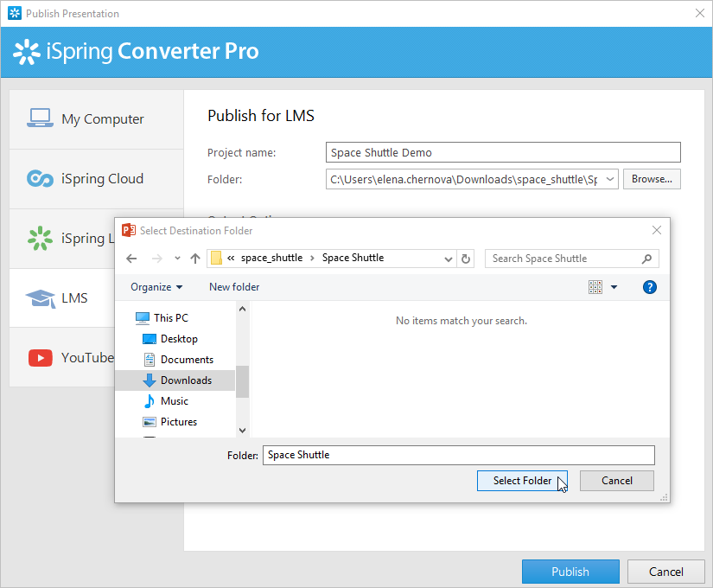Expand the address bar path dropdown

tap(449, 259)
